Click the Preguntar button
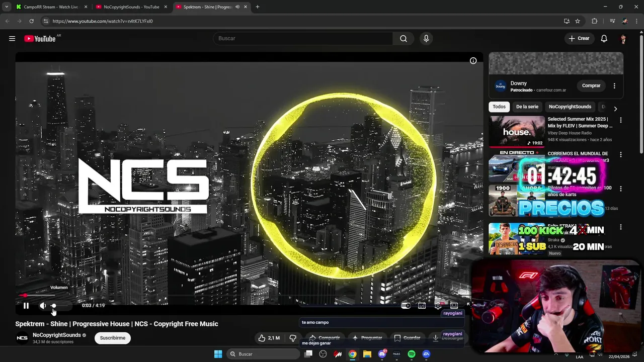The image size is (644, 362). 367,338
